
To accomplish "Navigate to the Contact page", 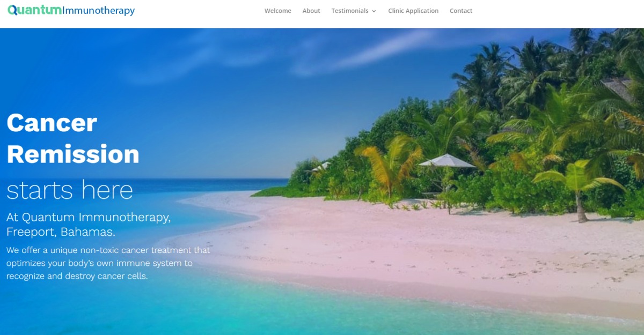I will click(x=461, y=11).
